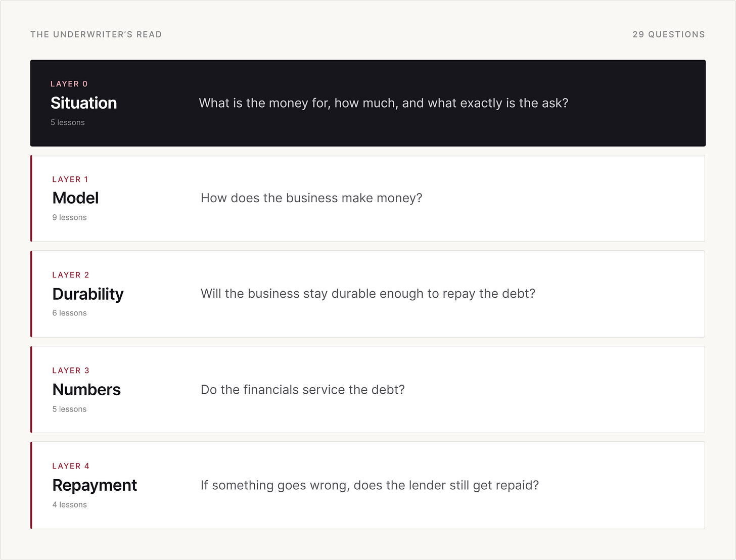The height and width of the screenshot is (560, 736).
Task: Click 'How does the business make money?' question
Action: [311, 198]
